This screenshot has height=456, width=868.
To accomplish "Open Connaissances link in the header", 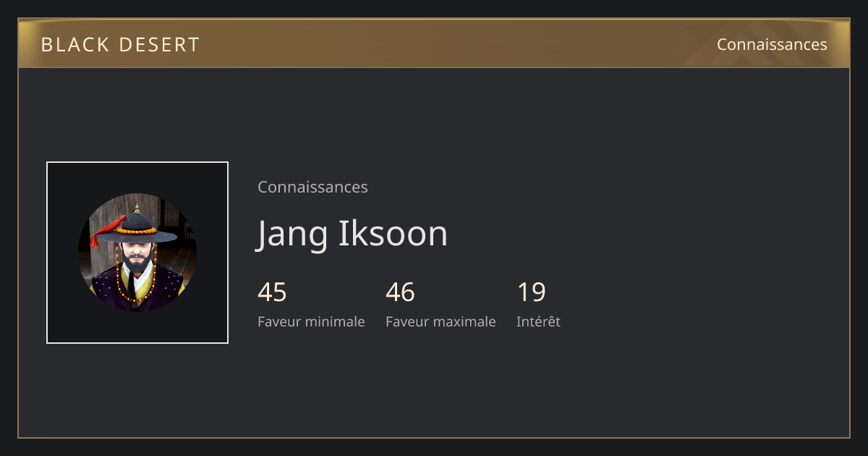I will (x=772, y=45).
